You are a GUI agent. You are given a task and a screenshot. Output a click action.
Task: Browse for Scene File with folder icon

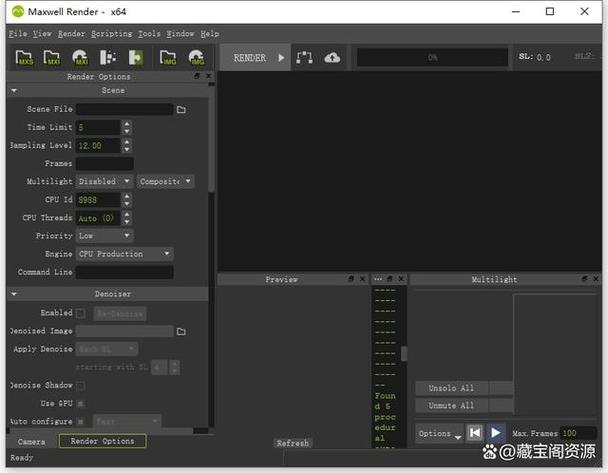coord(181,110)
